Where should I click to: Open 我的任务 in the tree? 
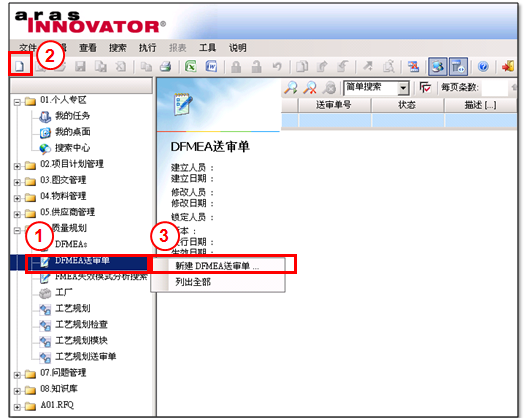click(72, 116)
